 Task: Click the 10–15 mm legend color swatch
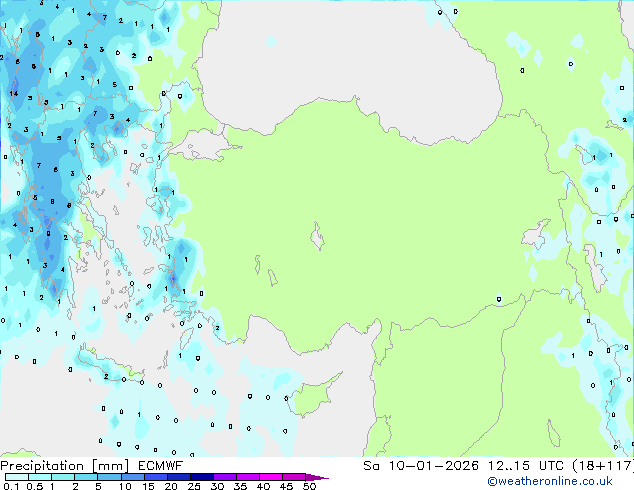click(x=132, y=477)
